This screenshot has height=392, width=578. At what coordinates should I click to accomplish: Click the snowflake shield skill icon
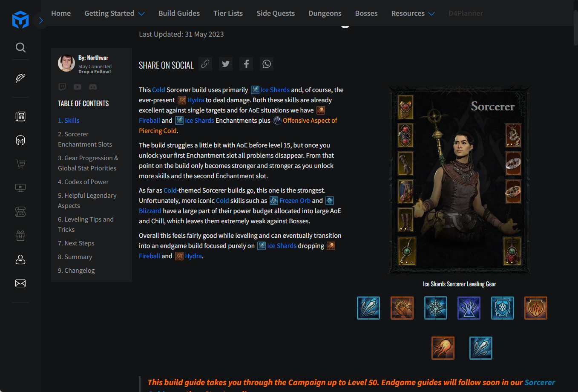click(x=503, y=308)
